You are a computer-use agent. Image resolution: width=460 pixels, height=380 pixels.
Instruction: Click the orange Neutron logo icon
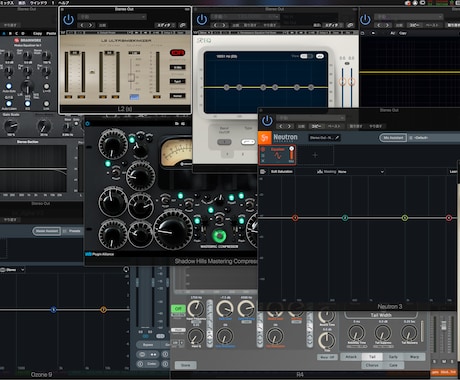[x=265, y=137]
